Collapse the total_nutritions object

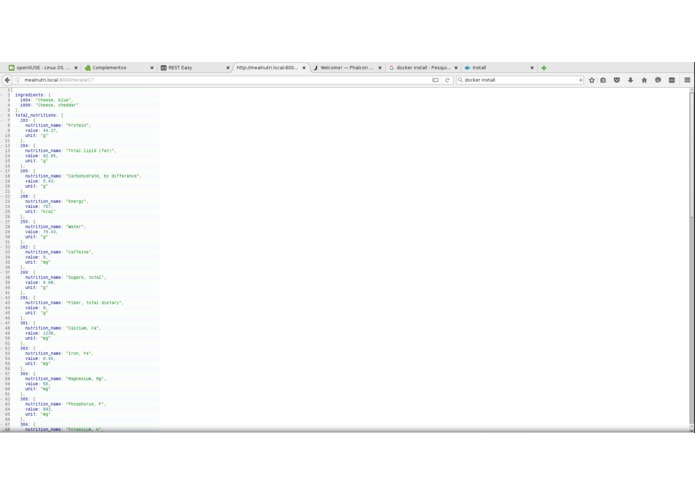[x=2, y=115]
